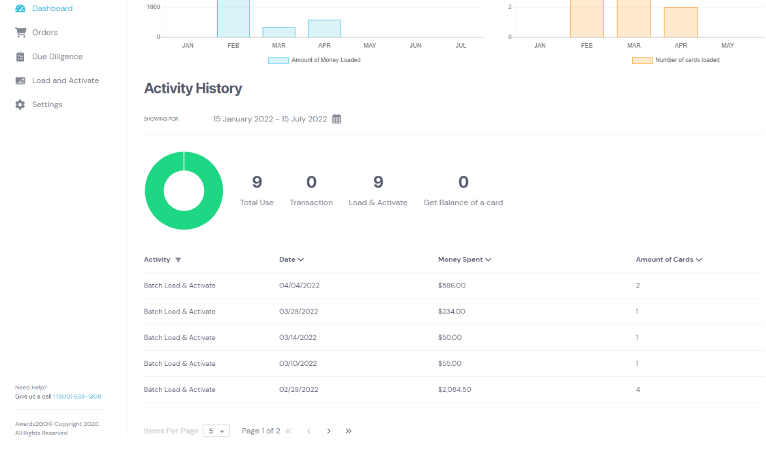
Task: Click the $2,084.50 money spent cell
Action: [x=455, y=390]
